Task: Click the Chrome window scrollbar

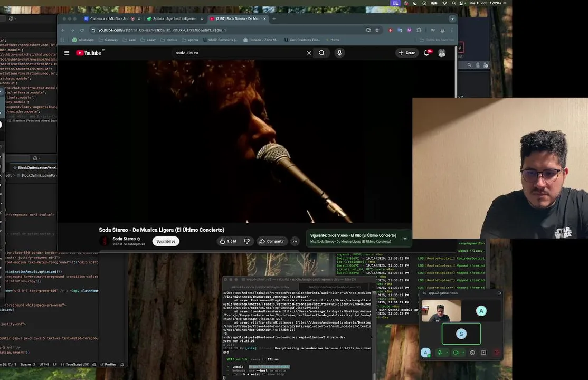Action: coord(456,71)
